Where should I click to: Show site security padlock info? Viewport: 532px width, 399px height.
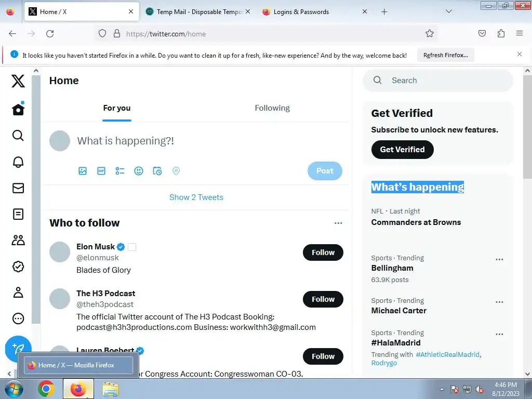tap(117, 34)
